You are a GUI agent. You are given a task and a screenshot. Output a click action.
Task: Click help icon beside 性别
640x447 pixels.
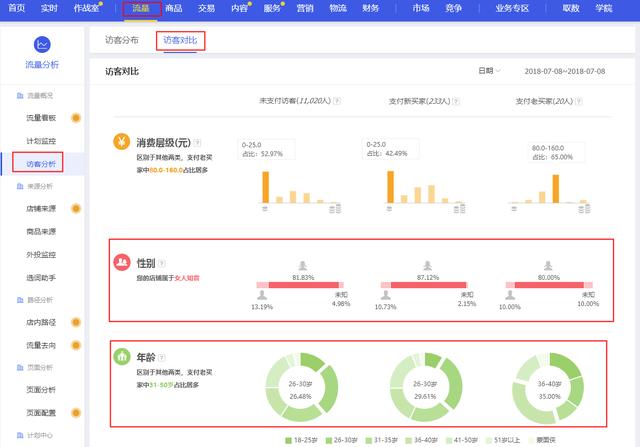pyautogui.click(x=162, y=263)
